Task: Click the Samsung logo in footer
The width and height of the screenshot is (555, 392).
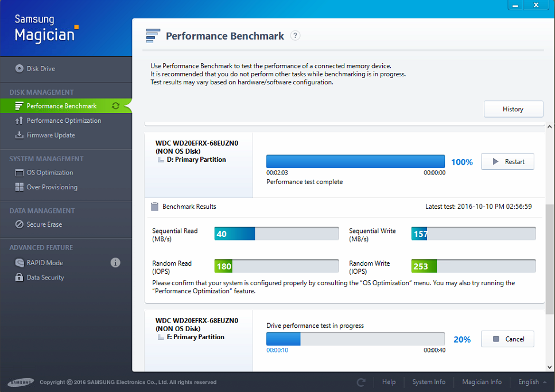Action: [x=21, y=382]
